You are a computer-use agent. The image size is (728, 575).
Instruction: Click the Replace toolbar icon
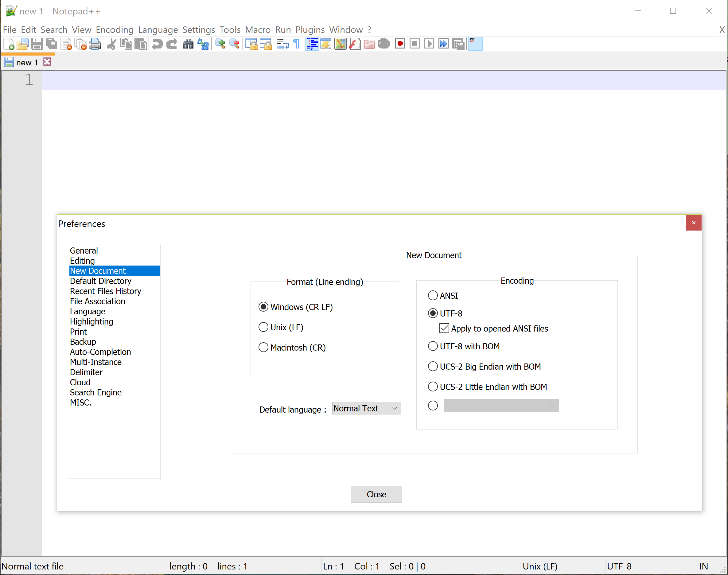coord(203,44)
